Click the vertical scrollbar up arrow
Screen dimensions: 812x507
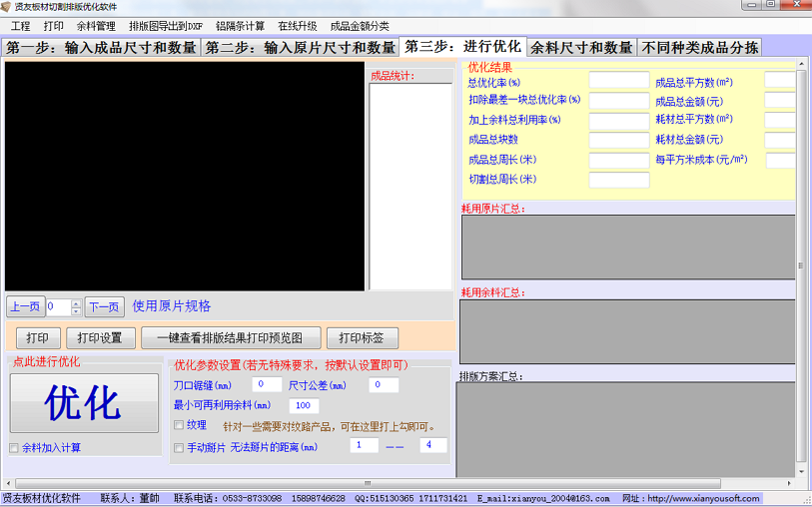coord(802,63)
